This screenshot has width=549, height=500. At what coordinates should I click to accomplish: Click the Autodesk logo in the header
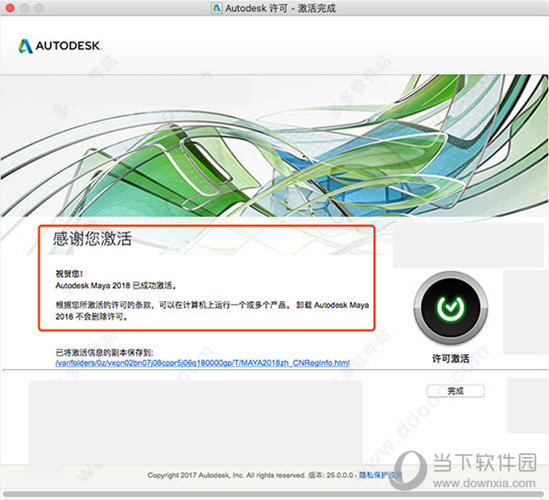point(60,46)
